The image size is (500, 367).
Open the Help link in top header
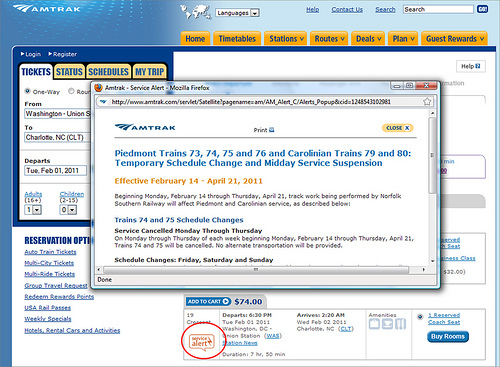(312, 10)
